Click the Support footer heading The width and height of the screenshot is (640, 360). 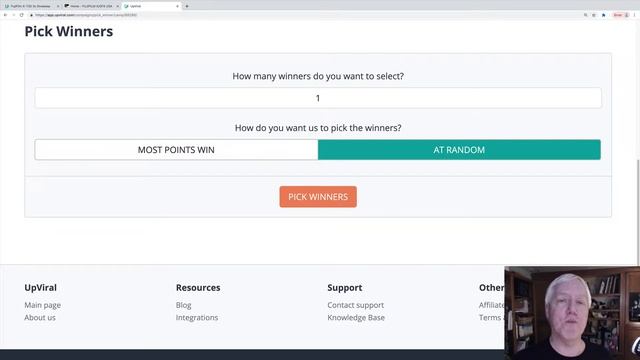click(344, 288)
